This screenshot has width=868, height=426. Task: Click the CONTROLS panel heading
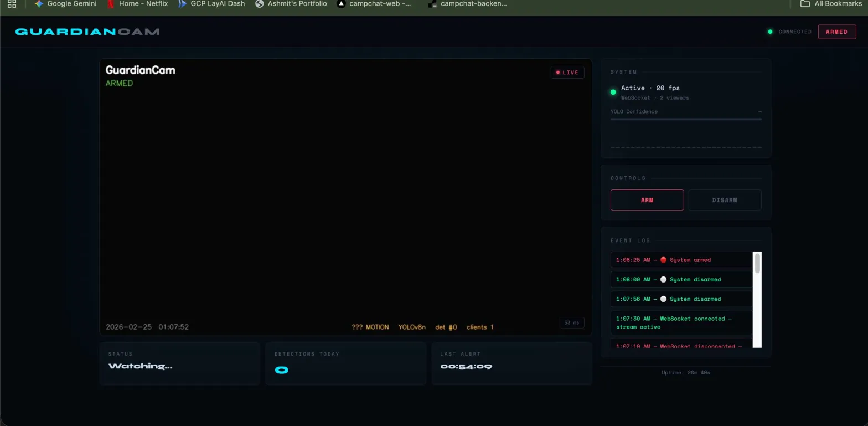pyautogui.click(x=628, y=178)
